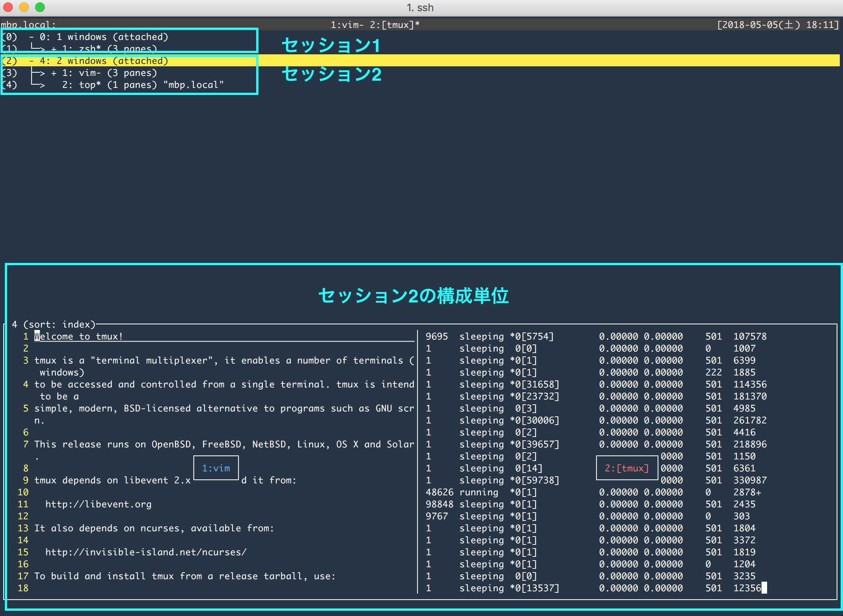
Task: Click the hostname "mbp.local" in status bar
Action: tap(29, 24)
